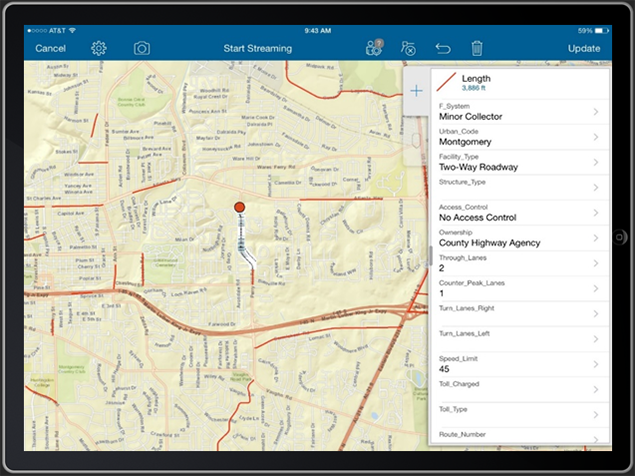Viewport: 635px width, 476px height.
Task: Select Counter_Peak_Lanes value 1
Action: (x=441, y=293)
